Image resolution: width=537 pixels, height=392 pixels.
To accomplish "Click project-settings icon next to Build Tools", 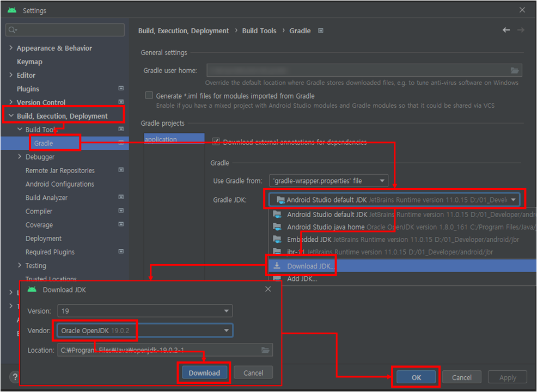I will tap(121, 129).
